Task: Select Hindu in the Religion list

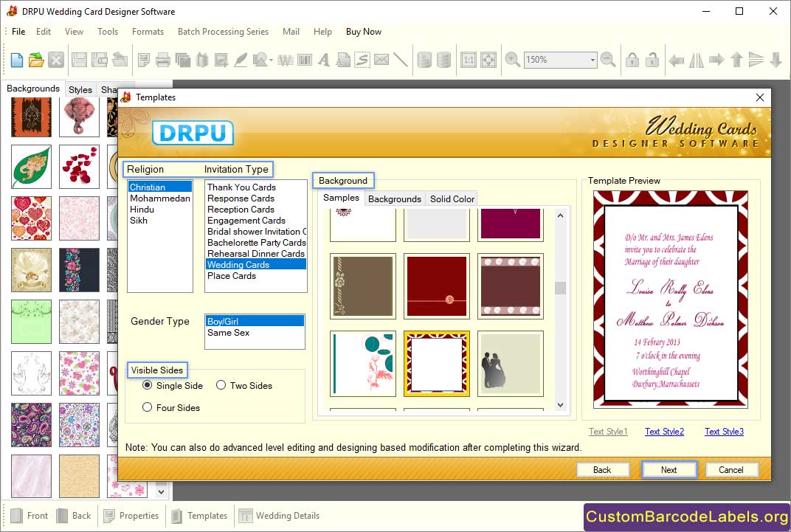Action: [x=160, y=210]
